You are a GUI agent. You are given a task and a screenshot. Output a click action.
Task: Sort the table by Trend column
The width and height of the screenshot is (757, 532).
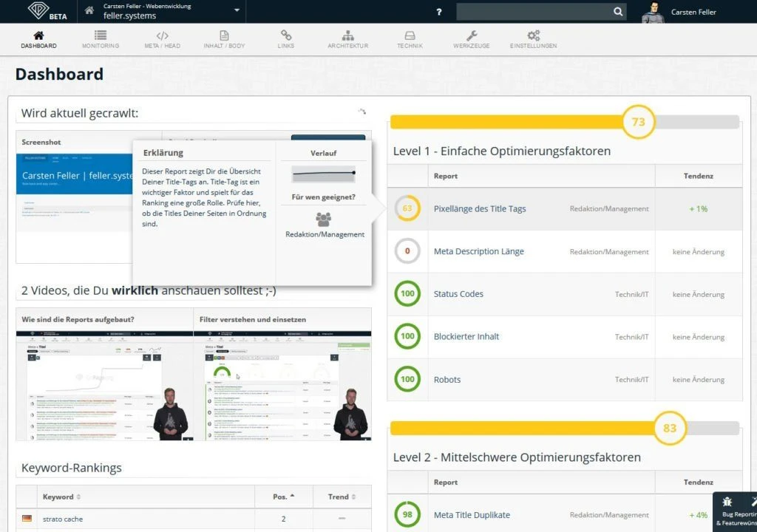coord(342,497)
